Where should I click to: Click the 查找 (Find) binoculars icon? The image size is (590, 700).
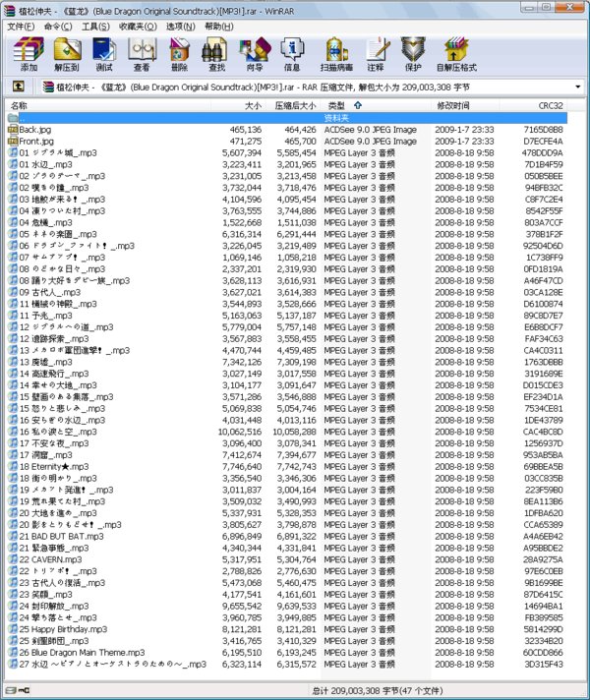click(x=216, y=54)
